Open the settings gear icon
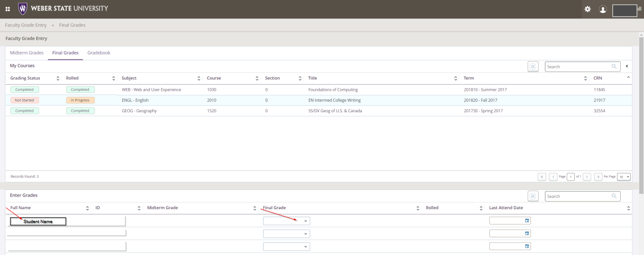This screenshot has height=255, width=644. coord(588,9)
